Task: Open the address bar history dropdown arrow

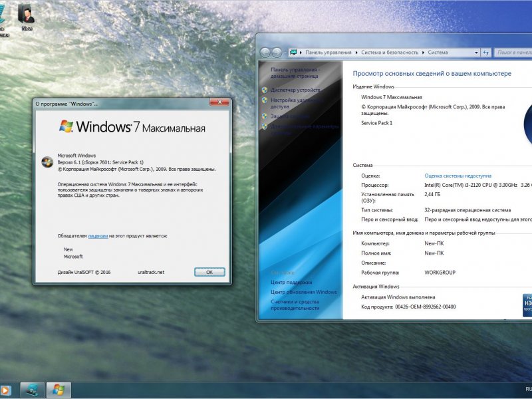Action: 476,53
